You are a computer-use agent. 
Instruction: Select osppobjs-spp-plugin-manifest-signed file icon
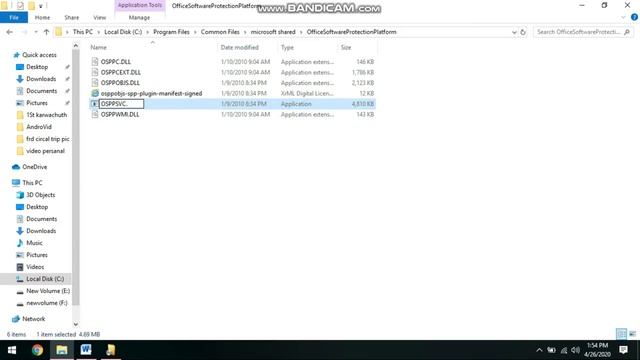pos(95,93)
